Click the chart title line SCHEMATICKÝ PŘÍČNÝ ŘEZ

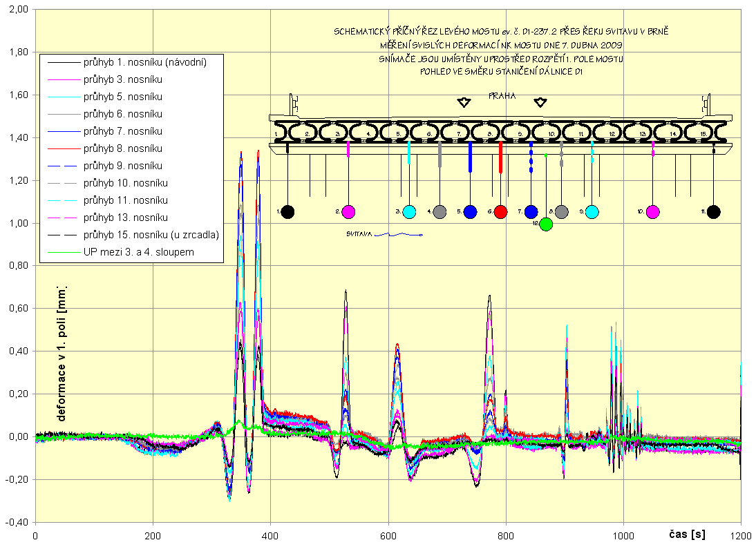[x=501, y=32]
